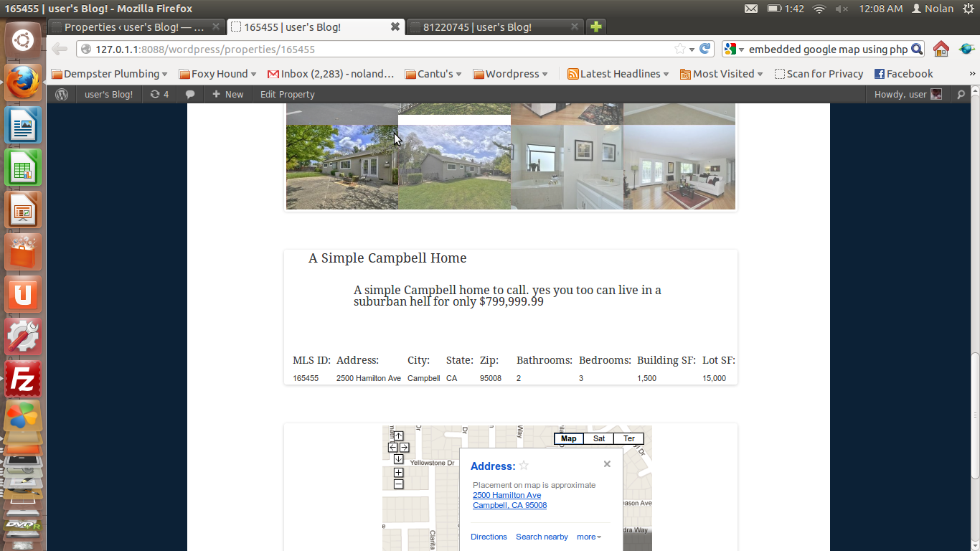Switch map to Sat view
980x551 pixels.
point(599,438)
